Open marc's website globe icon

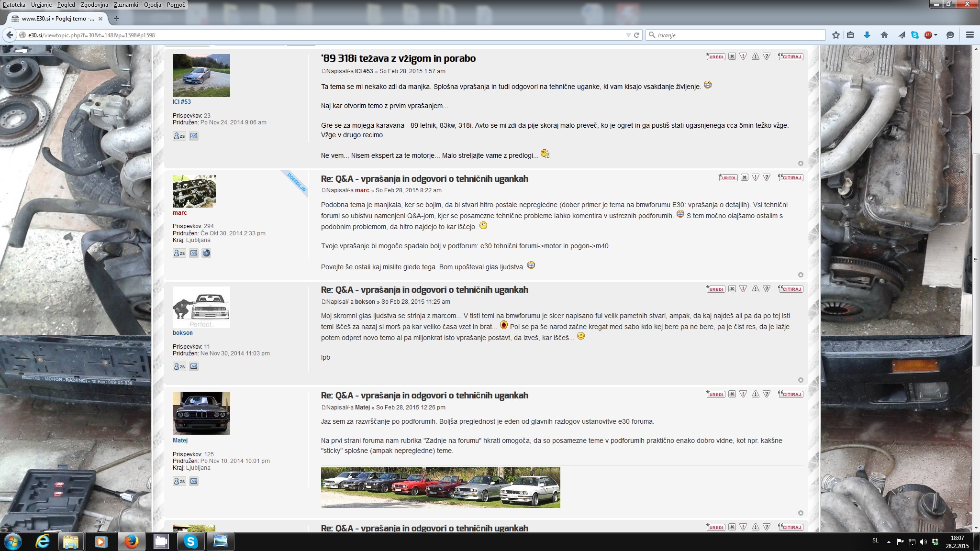coord(206,253)
